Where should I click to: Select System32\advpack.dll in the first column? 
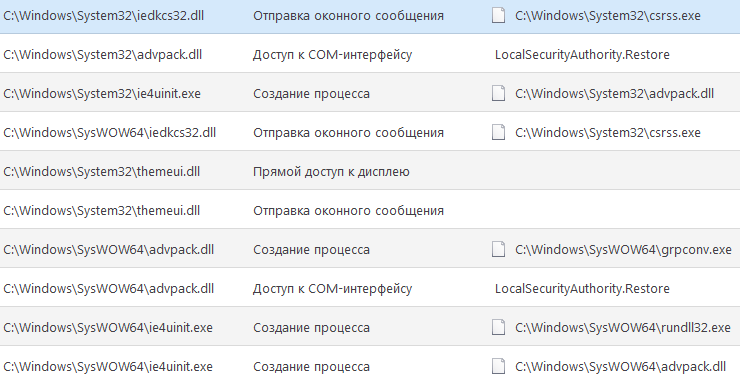(x=102, y=55)
